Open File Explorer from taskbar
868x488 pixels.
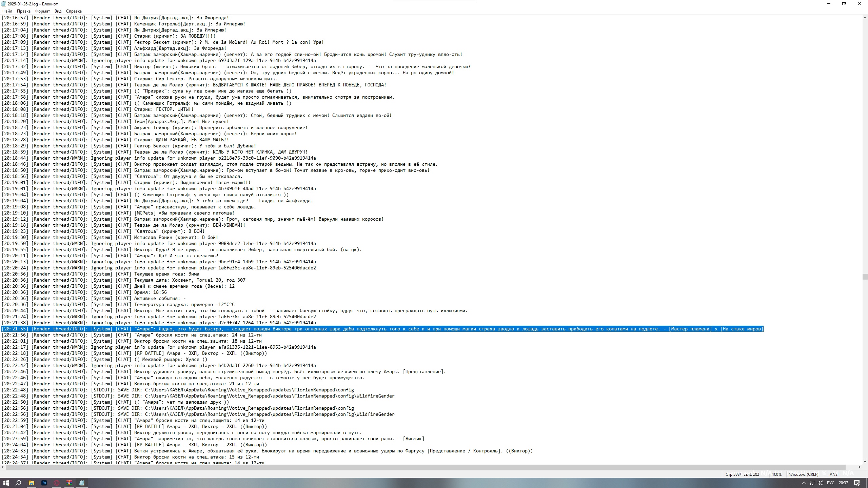point(32,483)
